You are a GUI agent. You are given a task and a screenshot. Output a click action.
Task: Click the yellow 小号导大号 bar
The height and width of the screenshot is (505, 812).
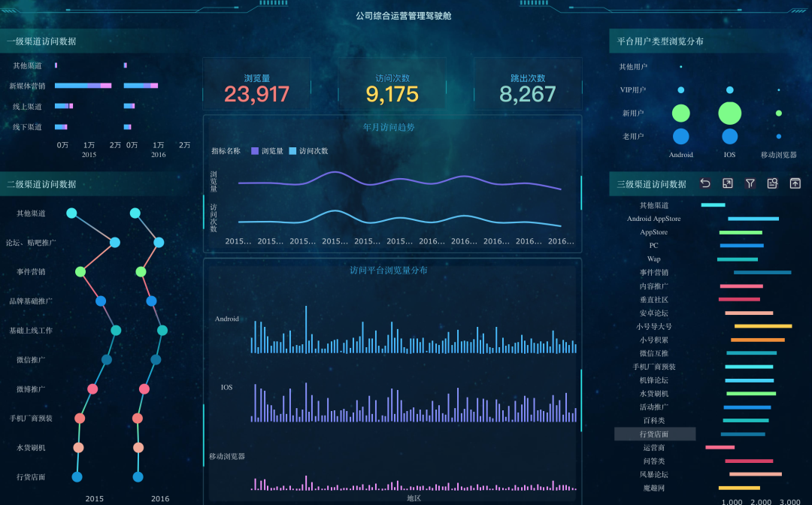[x=763, y=326]
